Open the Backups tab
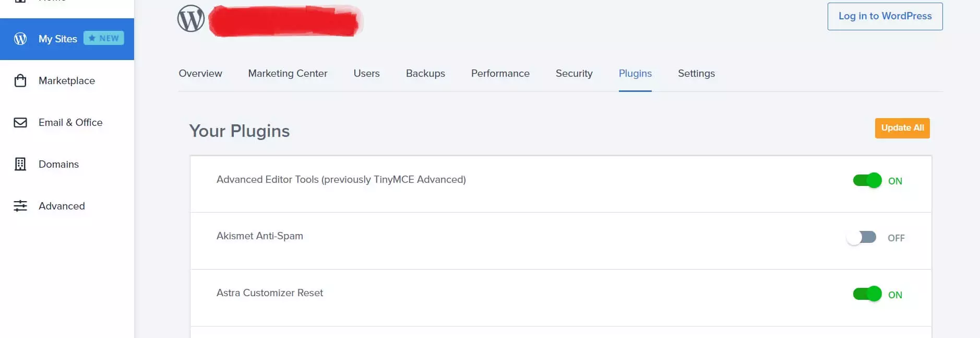 425,74
